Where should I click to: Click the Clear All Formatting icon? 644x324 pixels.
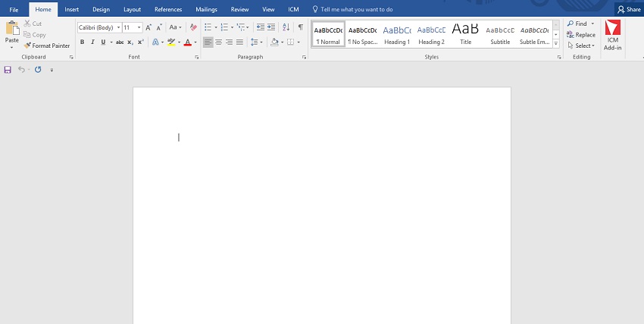click(193, 27)
